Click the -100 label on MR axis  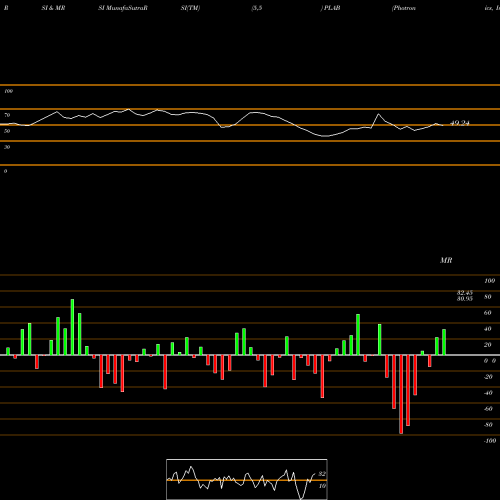click(x=490, y=441)
